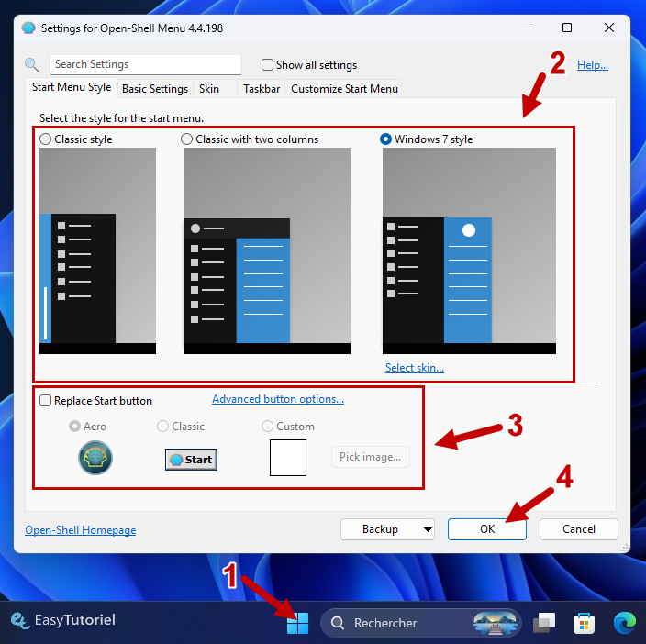This screenshot has width=646, height=644.
Task: Click the empty Custom image preview box
Action: tap(288, 458)
